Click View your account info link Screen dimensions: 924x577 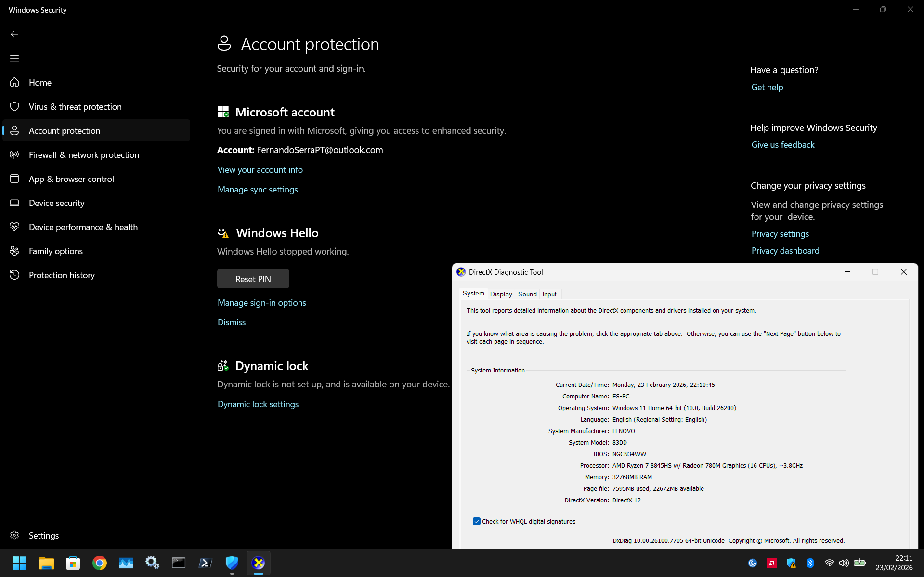pos(260,170)
